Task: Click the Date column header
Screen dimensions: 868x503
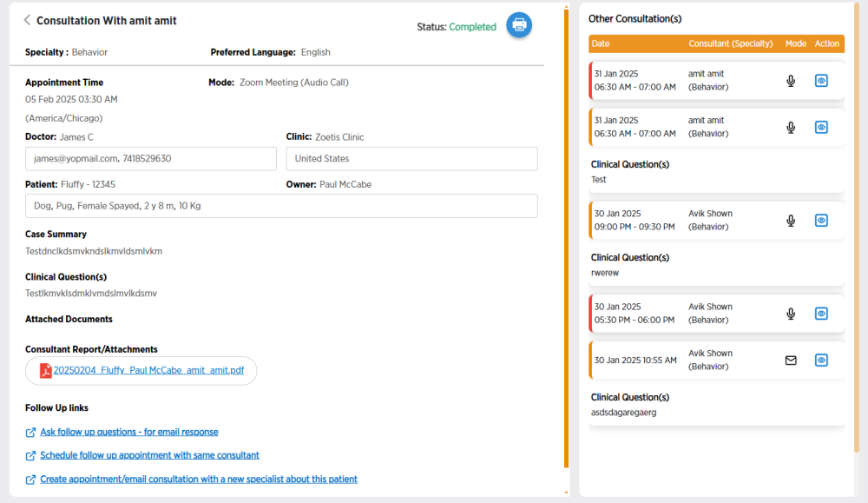Action: [x=601, y=43]
